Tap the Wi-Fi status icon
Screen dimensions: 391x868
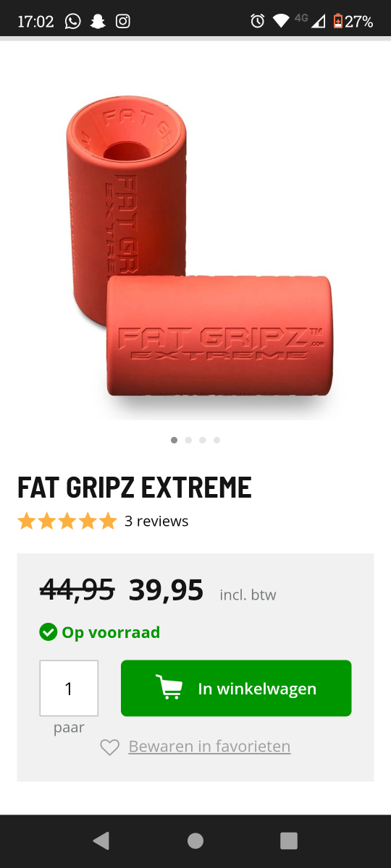(281, 21)
